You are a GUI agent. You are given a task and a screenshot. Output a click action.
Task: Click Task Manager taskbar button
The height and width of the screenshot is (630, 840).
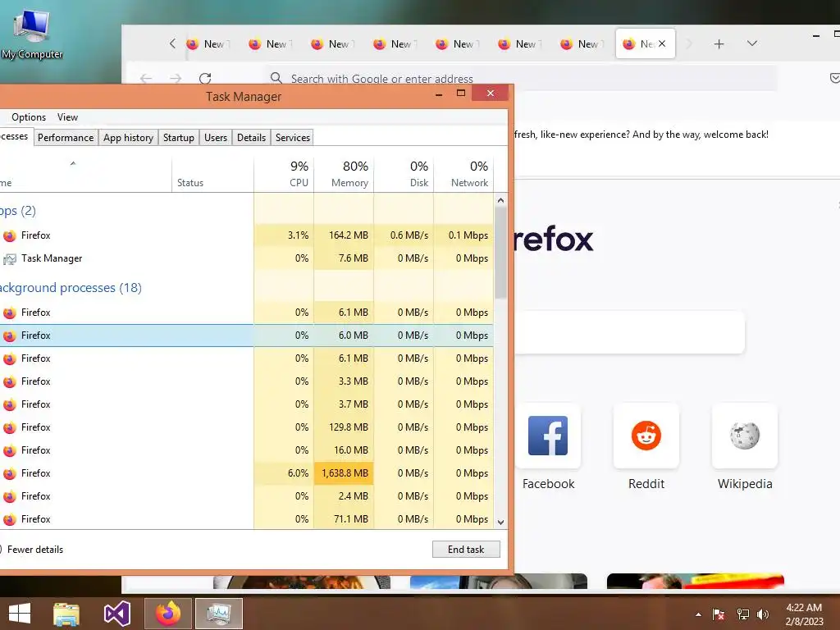point(218,614)
